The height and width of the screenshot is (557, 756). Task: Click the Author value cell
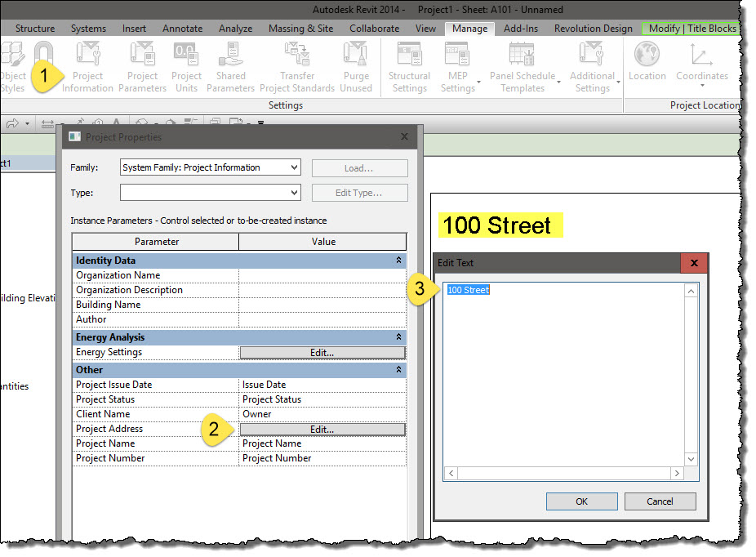click(322, 319)
